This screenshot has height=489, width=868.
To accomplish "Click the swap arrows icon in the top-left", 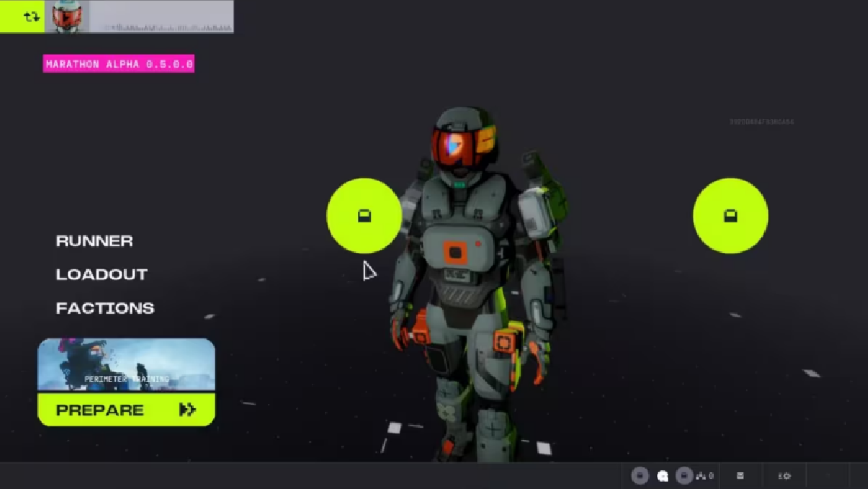I will click(31, 16).
